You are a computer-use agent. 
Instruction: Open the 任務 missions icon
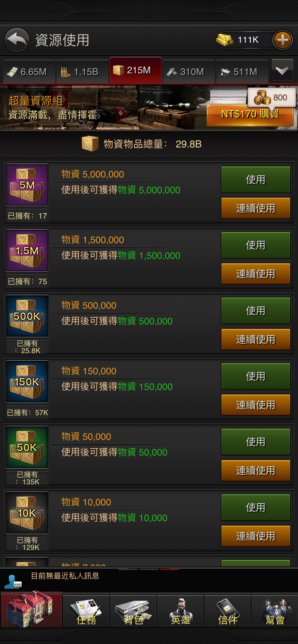tap(86, 611)
